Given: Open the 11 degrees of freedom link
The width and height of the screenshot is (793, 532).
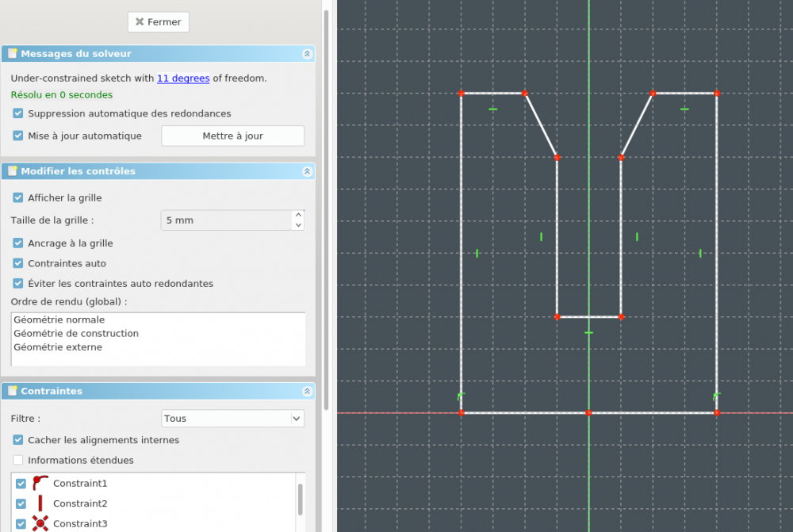Looking at the screenshot, I should pos(183,78).
